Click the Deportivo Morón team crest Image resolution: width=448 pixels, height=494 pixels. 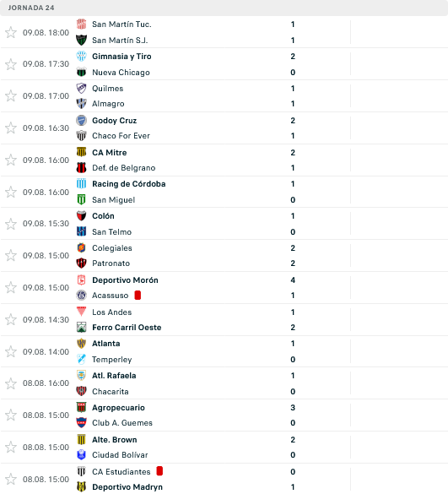(81, 280)
